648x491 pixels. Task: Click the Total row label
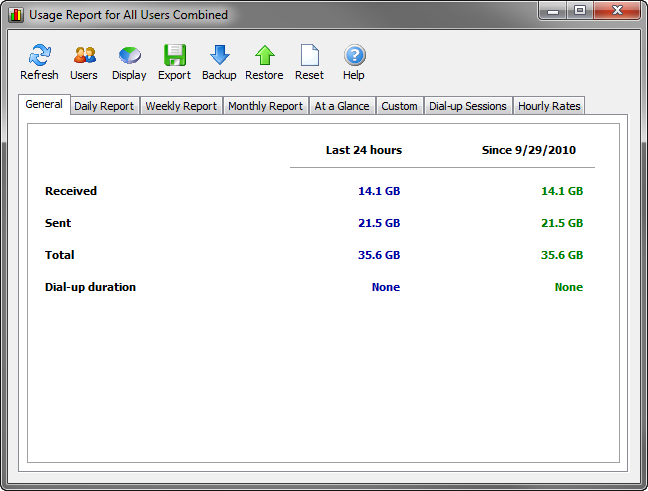point(60,255)
